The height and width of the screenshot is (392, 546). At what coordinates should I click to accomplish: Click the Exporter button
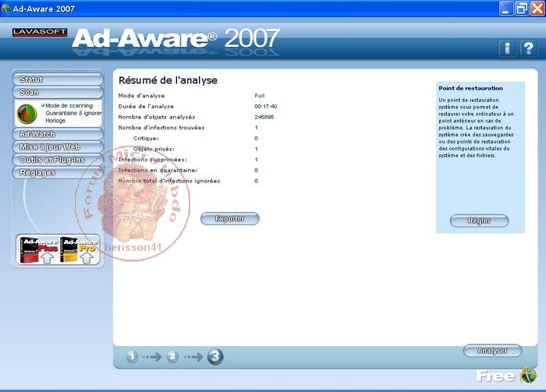pos(230,219)
